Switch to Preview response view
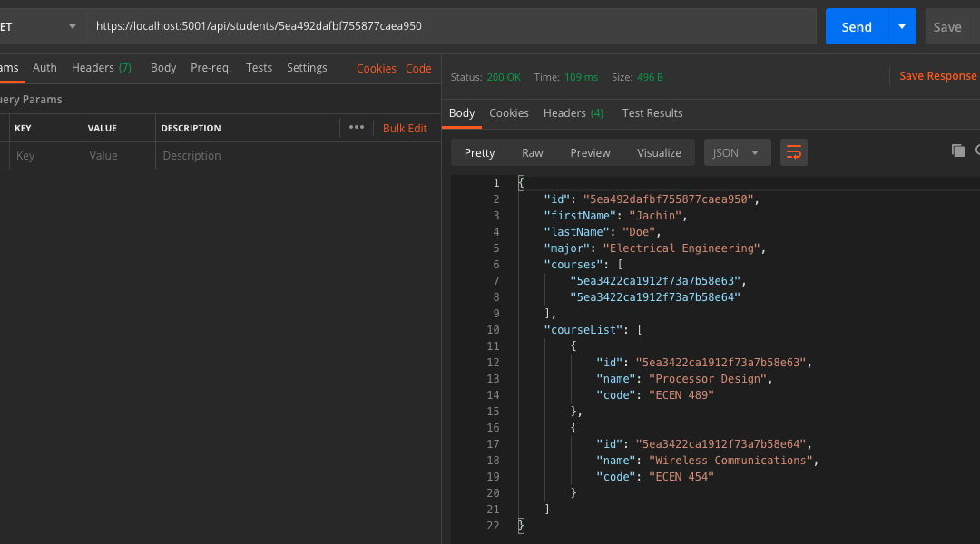The image size is (980, 544). [590, 152]
